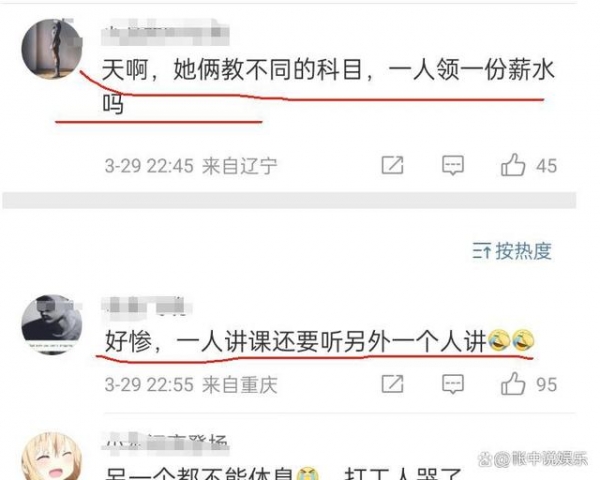Share the Liaoning comment via repost icon
600x480 pixels.
(393, 165)
